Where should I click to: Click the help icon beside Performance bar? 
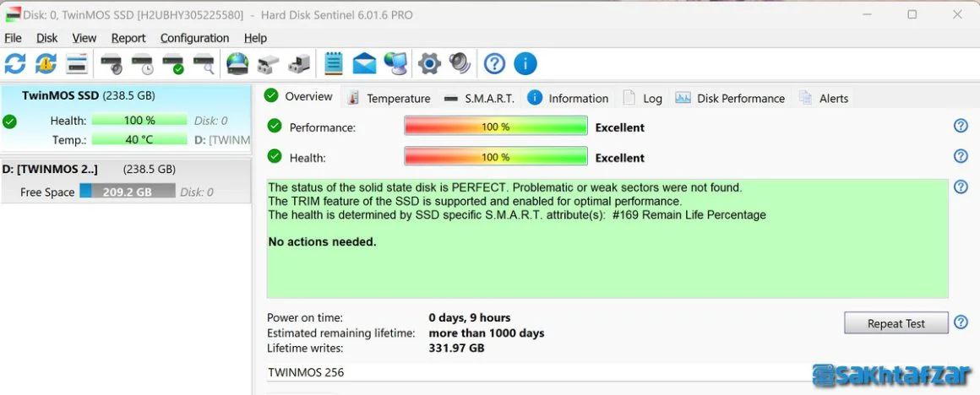click(961, 126)
